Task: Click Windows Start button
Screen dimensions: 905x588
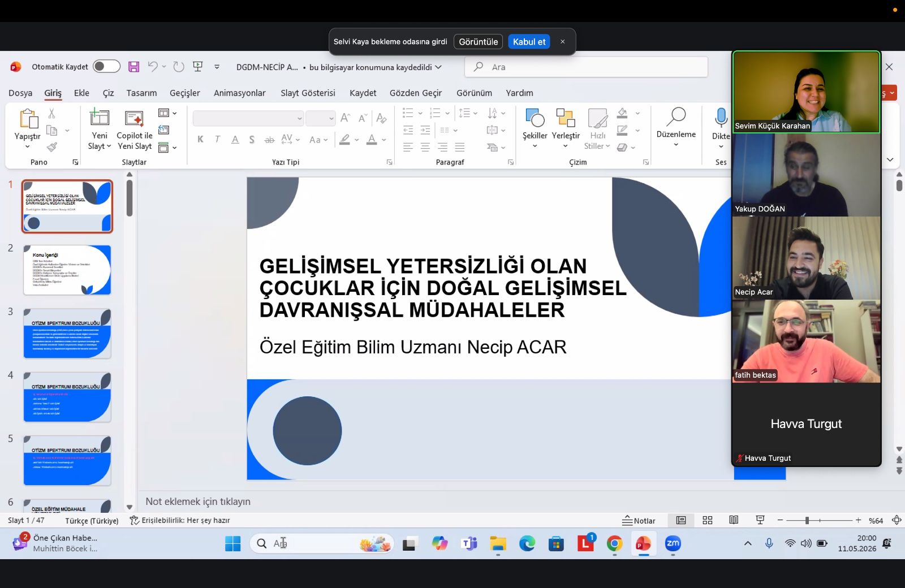Action: [x=232, y=543]
